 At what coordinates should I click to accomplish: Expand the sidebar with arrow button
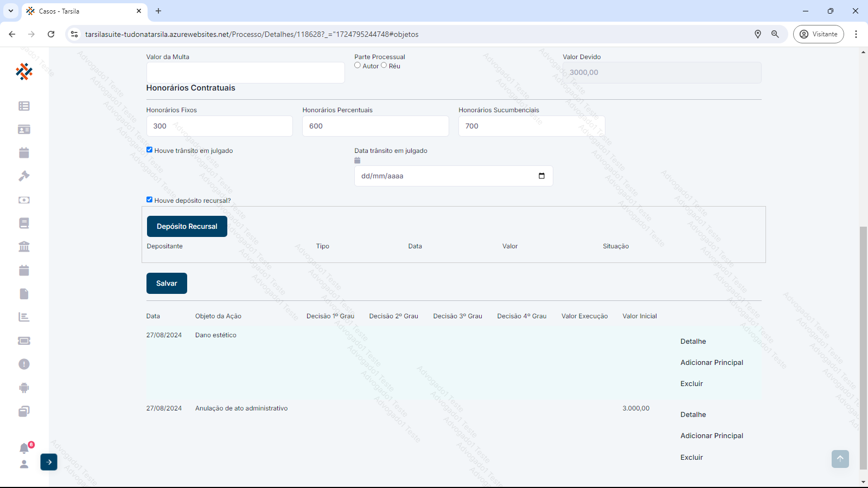point(49,462)
